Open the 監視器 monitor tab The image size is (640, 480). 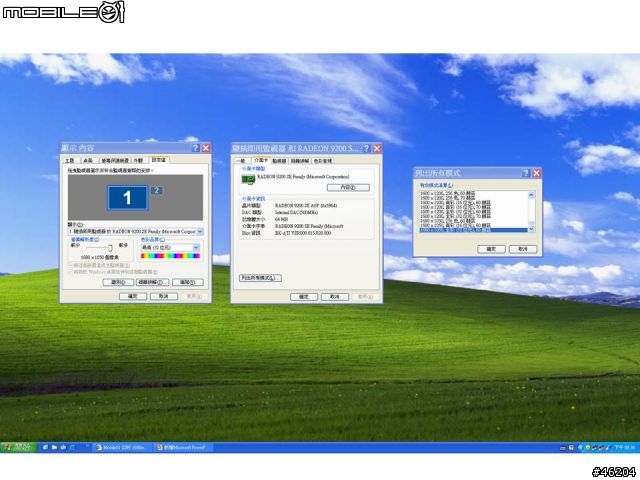click(x=280, y=161)
